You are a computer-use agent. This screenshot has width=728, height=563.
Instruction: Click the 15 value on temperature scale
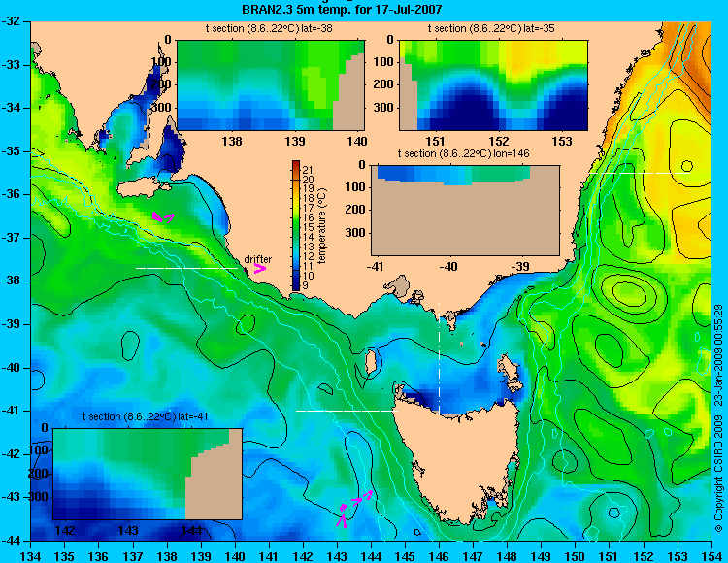(309, 227)
